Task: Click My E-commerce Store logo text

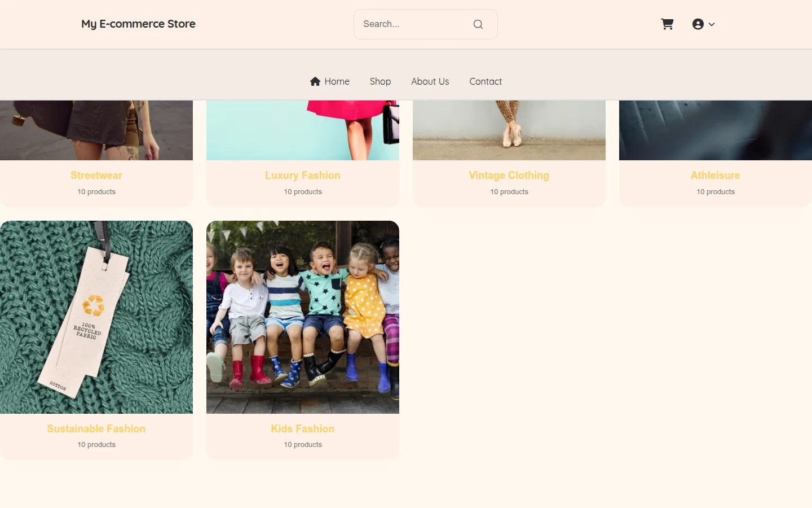Action: pos(138,24)
